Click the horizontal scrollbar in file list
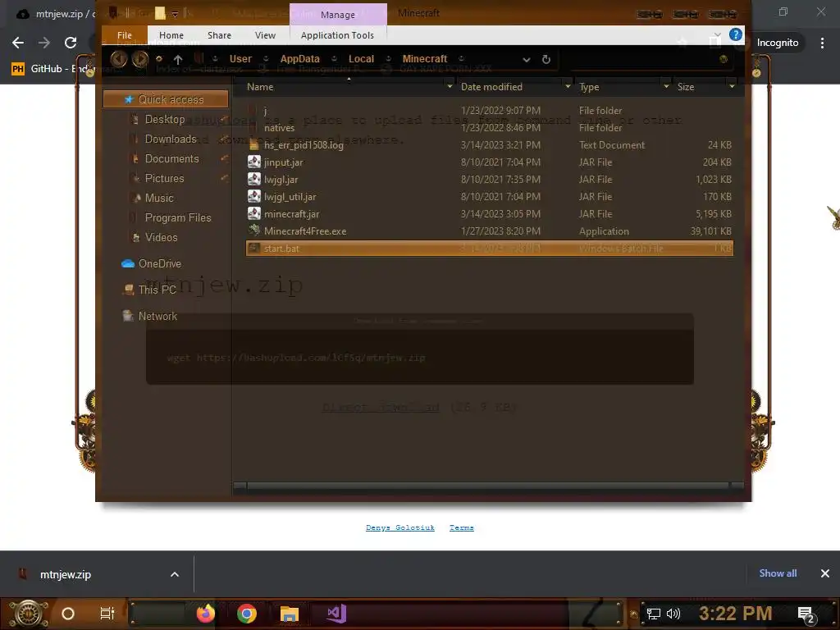Image resolution: width=840 pixels, height=630 pixels. point(487,486)
